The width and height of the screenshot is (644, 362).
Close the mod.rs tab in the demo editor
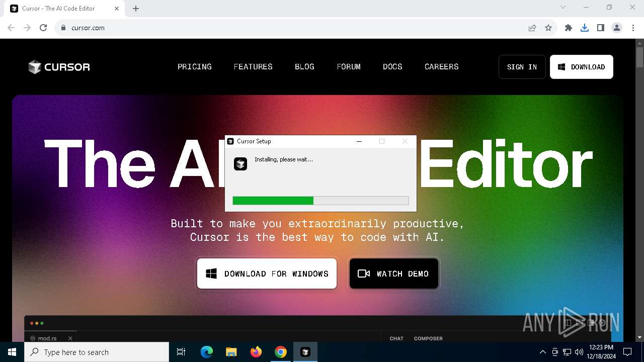click(70, 338)
